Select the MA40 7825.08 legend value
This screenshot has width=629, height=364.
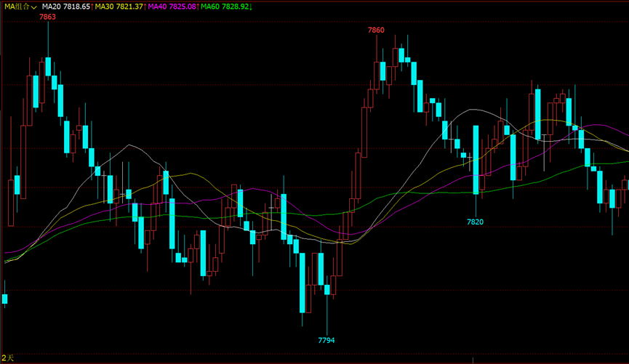pos(173,7)
